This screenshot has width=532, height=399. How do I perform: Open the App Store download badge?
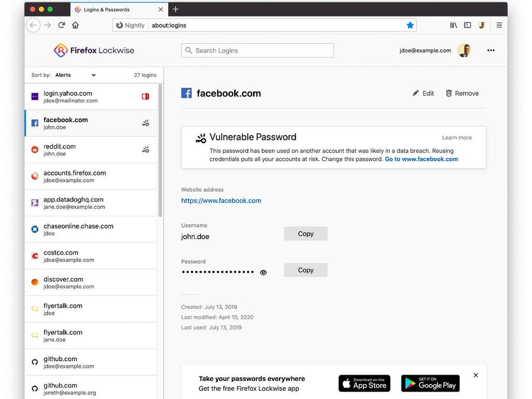(364, 383)
